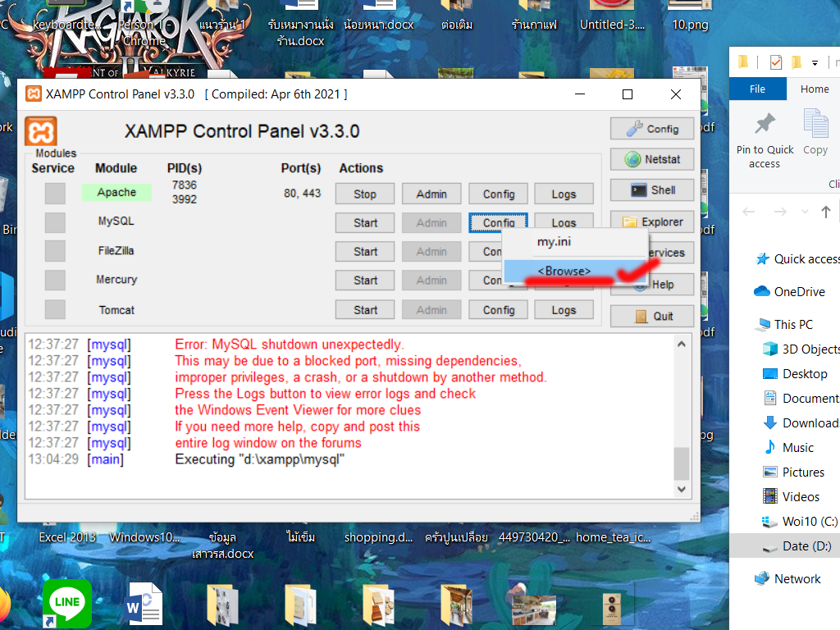Click the Quit button with door icon

tap(652, 316)
